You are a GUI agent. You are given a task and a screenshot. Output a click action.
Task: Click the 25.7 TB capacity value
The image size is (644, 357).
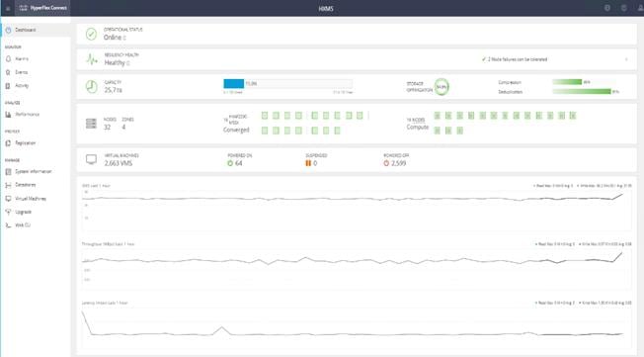[113, 90]
